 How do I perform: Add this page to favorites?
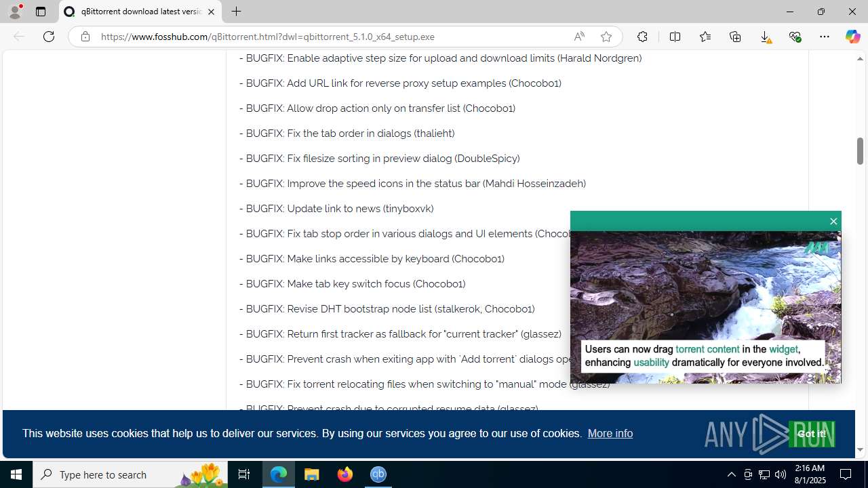[x=606, y=37]
